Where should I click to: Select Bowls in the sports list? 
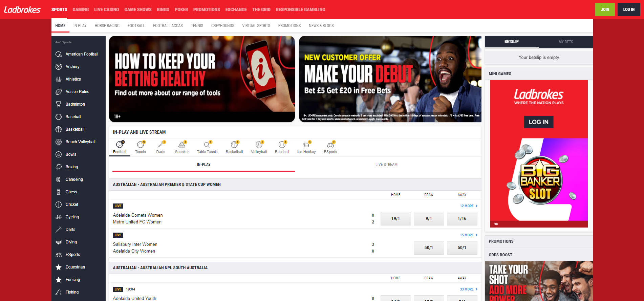tap(79, 154)
